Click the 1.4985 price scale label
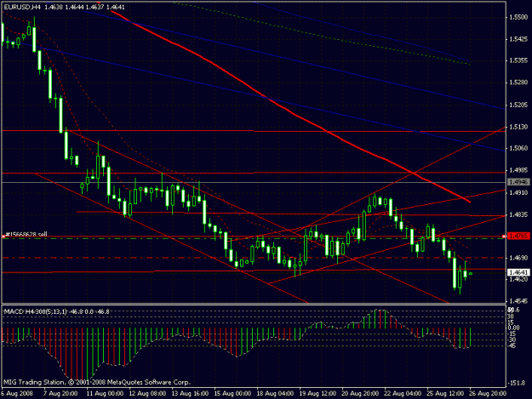Image resolution: width=532 pixels, height=399 pixels. (518, 170)
